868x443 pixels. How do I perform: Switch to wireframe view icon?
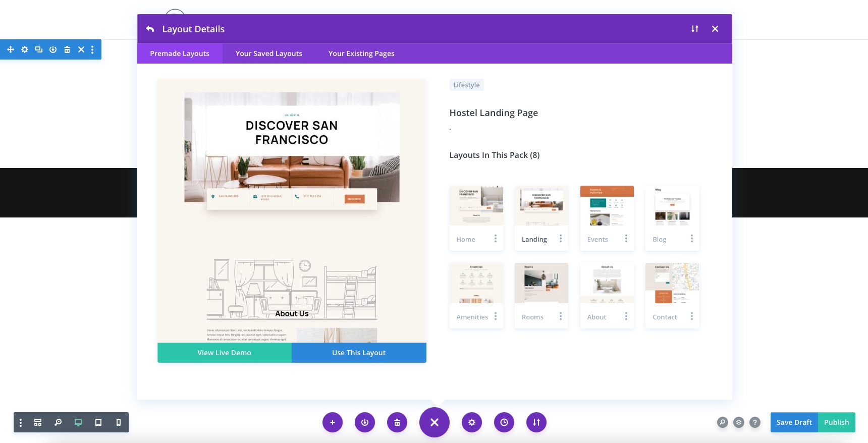38,422
